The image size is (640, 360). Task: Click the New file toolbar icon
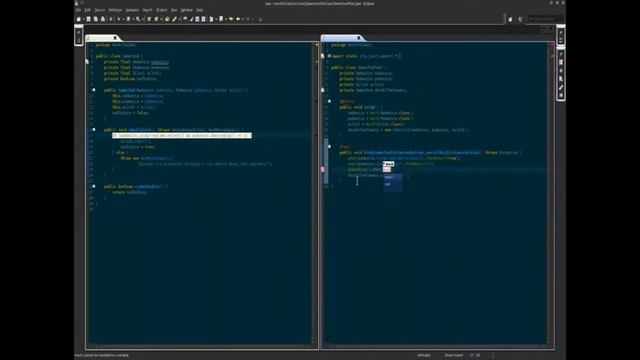click(79, 19)
